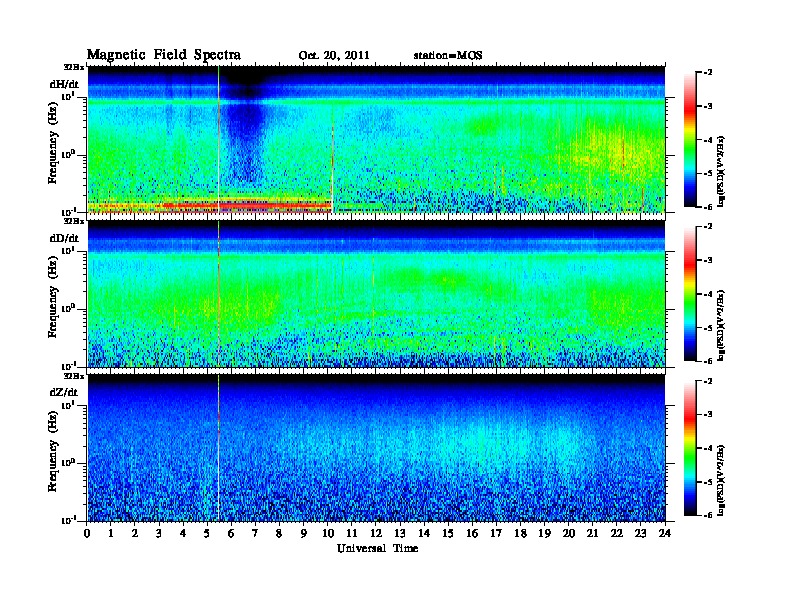The height and width of the screenshot is (612, 792).
Task: Click the dZ/dt spectrogram plot
Action: tap(376, 448)
